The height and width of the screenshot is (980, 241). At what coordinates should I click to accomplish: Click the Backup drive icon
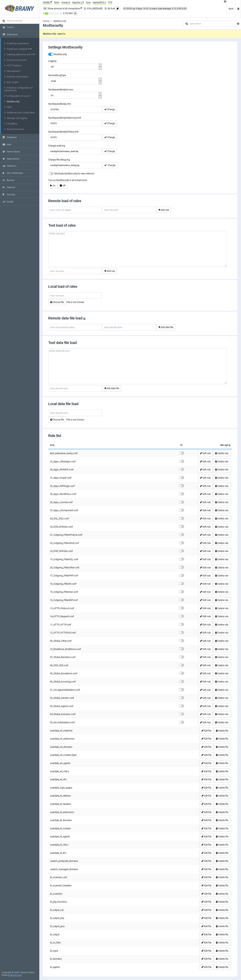(x=4, y=180)
